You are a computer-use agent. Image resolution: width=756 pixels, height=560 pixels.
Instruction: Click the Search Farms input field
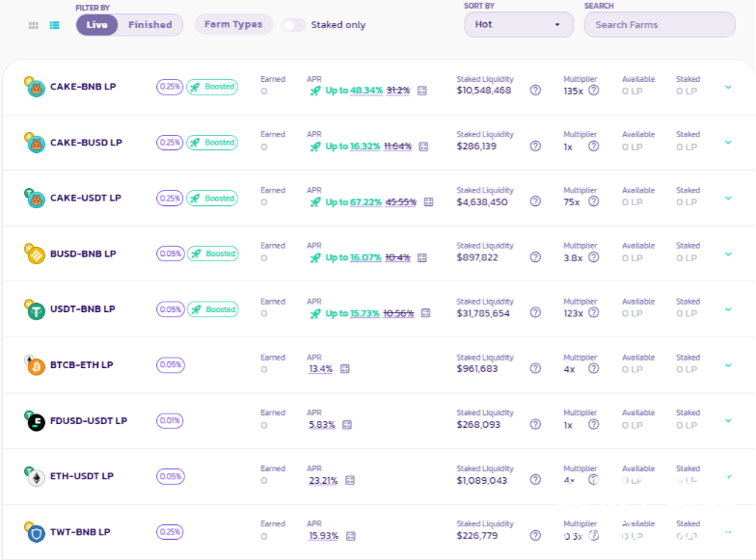659,25
